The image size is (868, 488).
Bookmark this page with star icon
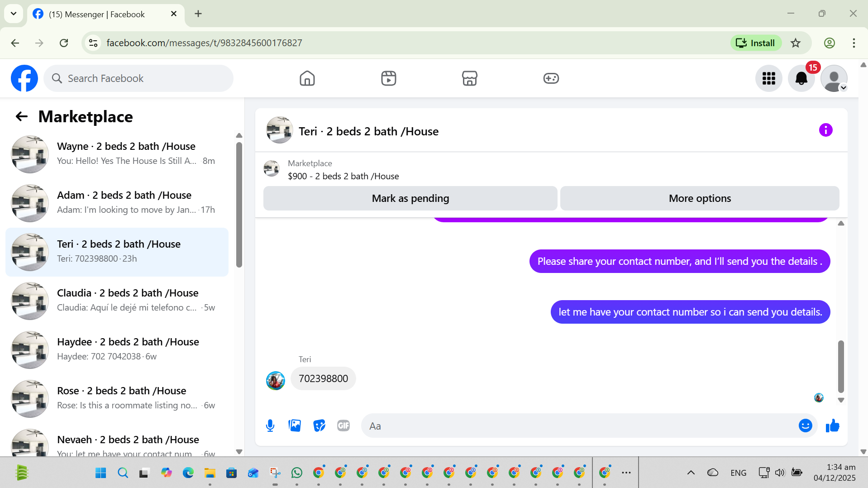[x=796, y=43]
